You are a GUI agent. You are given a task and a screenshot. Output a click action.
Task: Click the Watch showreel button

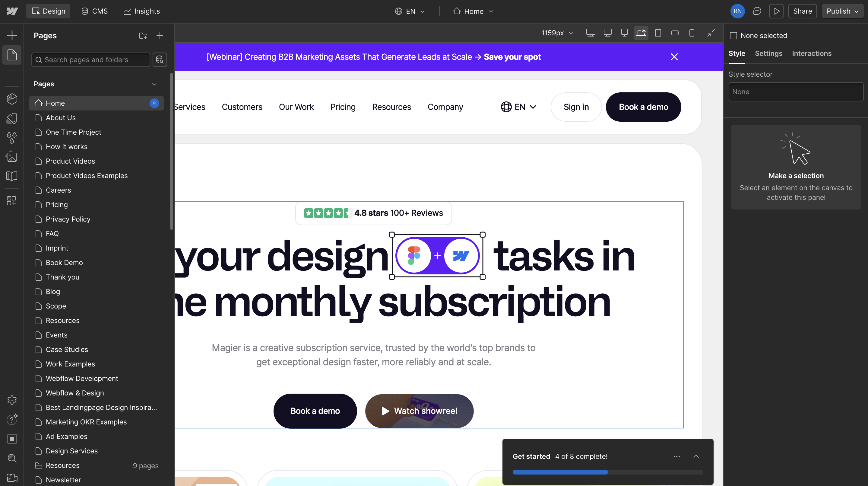[419, 411]
